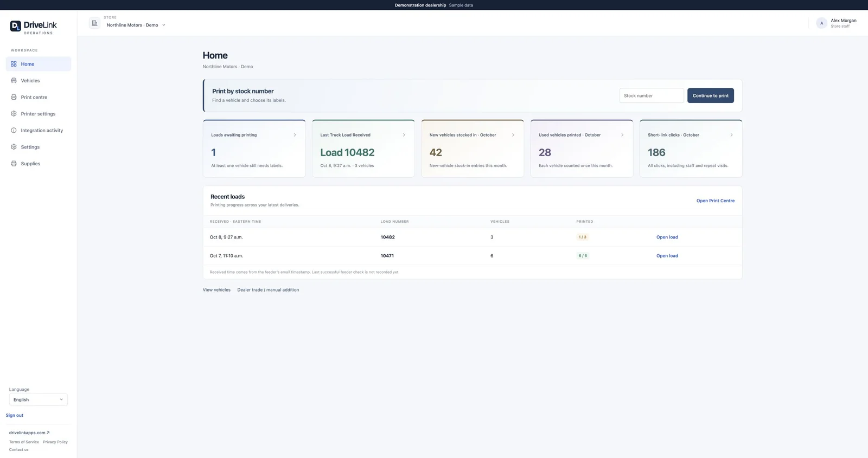Click the 42 new vehicles value

[436, 152]
